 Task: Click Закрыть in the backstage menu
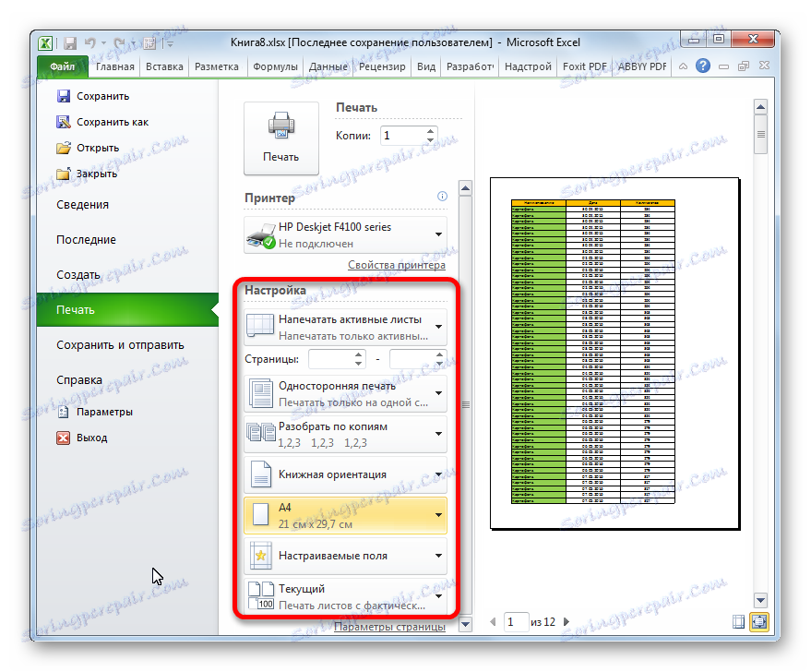click(x=87, y=174)
